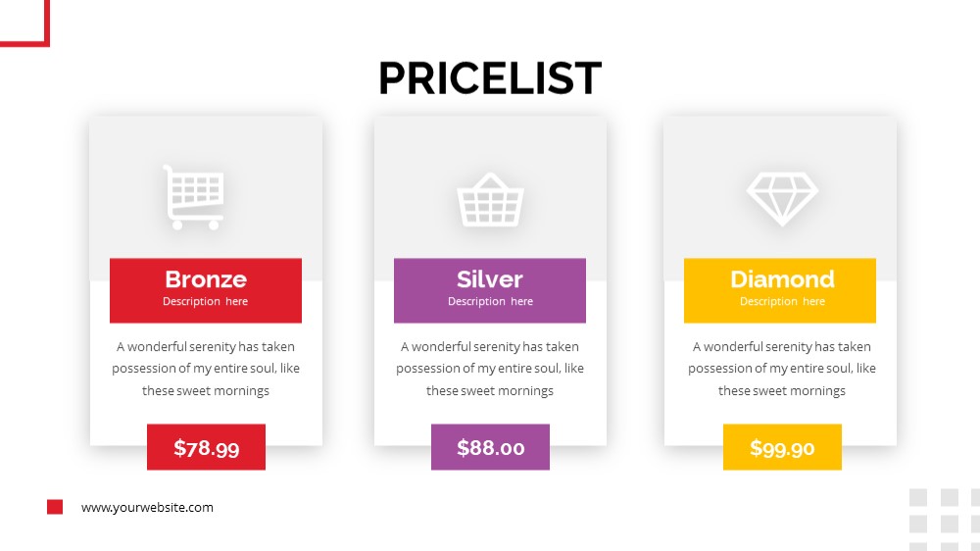Click the Bronze card paragraph text
The height and width of the screenshot is (551, 980).
point(206,369)
